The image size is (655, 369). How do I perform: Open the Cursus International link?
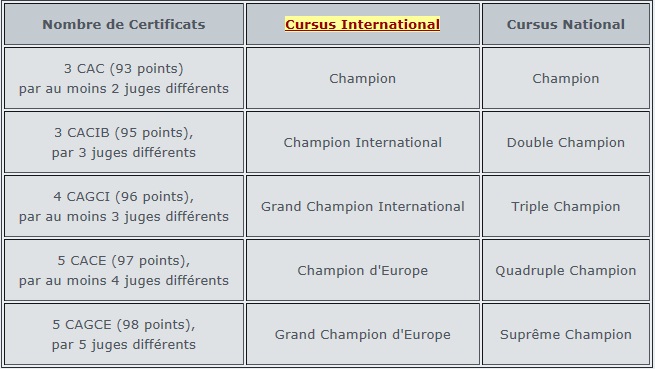click(362, 24)
